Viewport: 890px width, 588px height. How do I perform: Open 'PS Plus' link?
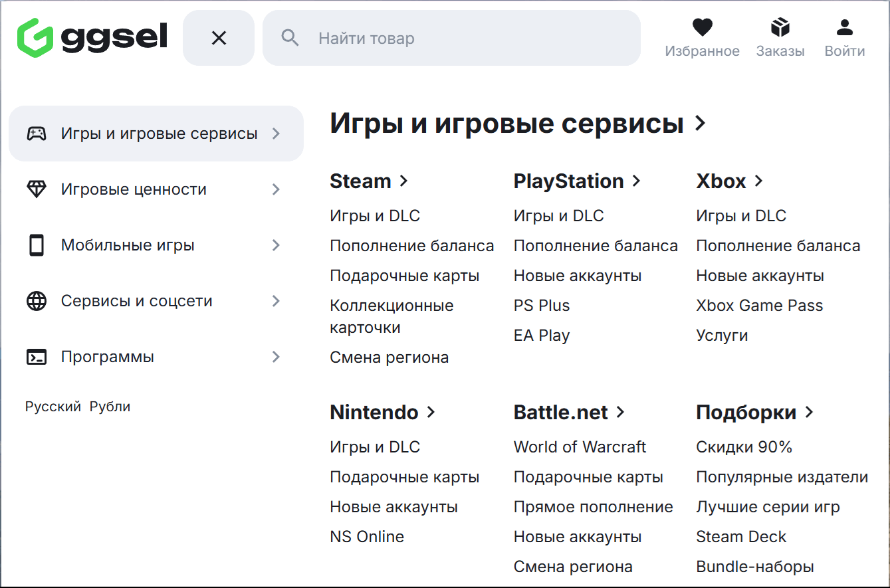coord(542,306)
